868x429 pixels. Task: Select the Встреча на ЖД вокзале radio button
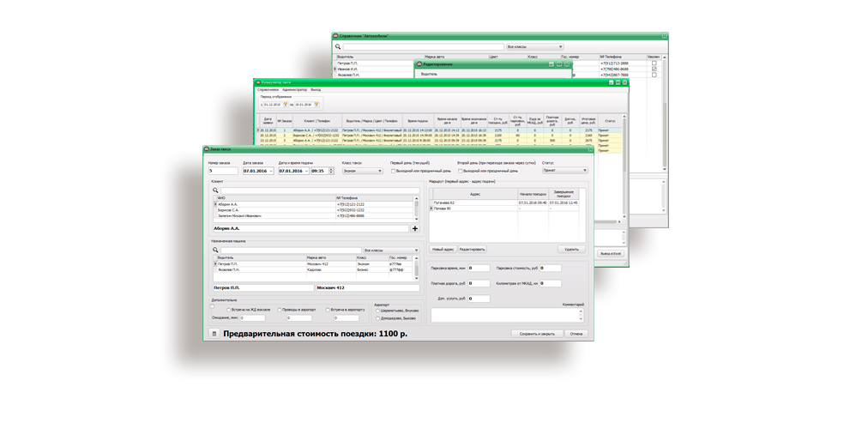(x=229, y=310)
